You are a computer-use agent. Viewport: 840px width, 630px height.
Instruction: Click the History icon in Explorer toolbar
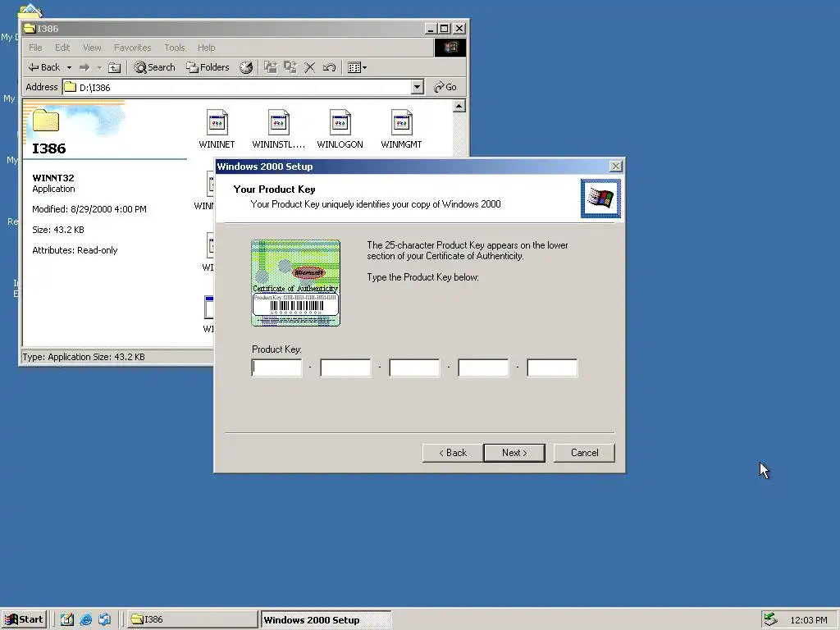coord(246,67)
